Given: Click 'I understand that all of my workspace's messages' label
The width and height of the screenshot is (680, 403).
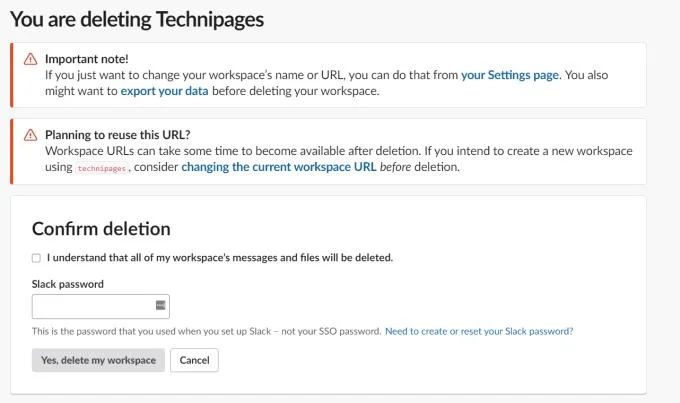Looking at the screenshot, I should 220,258.
